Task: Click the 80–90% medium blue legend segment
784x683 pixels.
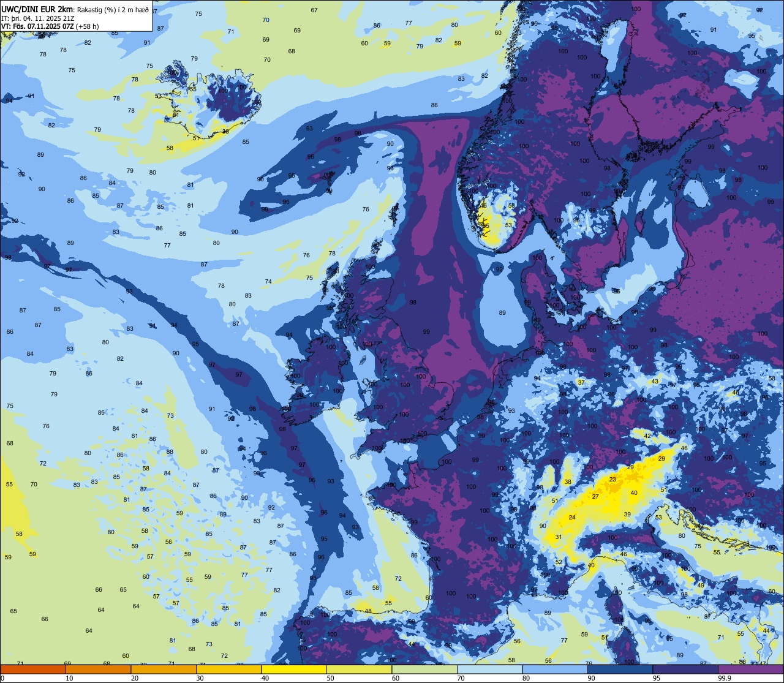Action: [x=555, y=670]
